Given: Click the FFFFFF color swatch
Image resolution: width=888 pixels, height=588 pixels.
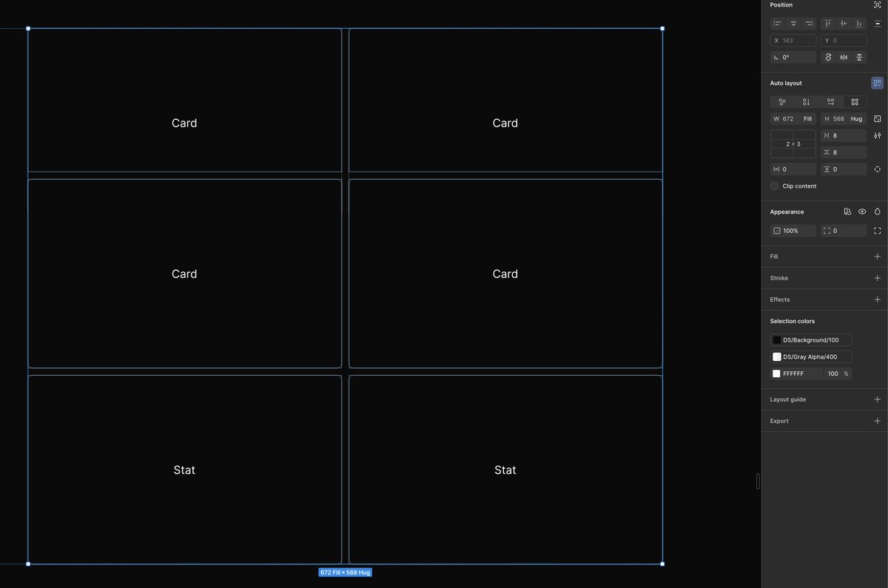Looking at the screenshot, I should tap(777, 374).
